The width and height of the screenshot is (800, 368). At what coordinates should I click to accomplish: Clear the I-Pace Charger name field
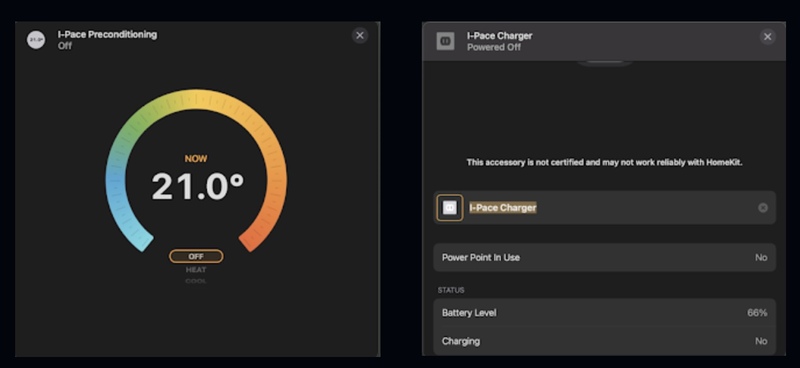pos(763,208)
